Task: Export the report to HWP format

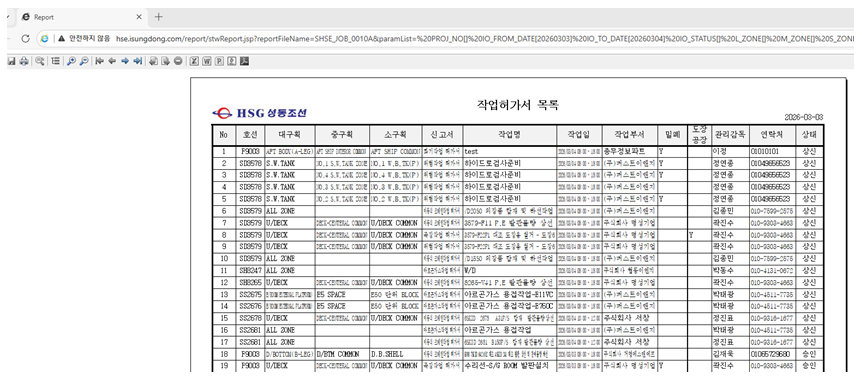Action: pos(231,61)
